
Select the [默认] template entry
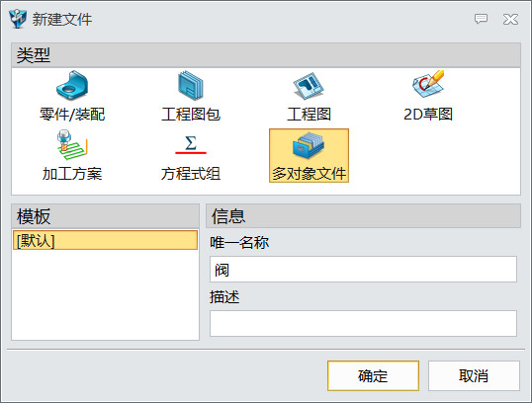tap(105, 240)
